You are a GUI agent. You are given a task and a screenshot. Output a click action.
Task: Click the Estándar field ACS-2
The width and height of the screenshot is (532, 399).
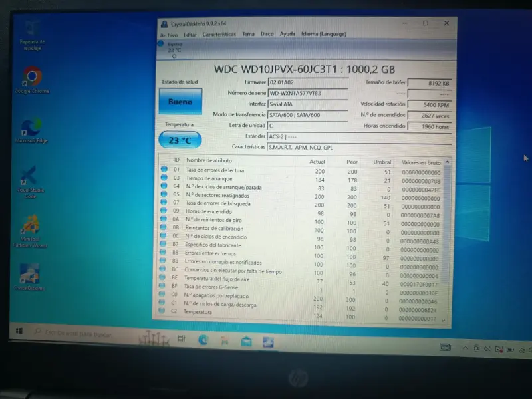coord(359,137)
